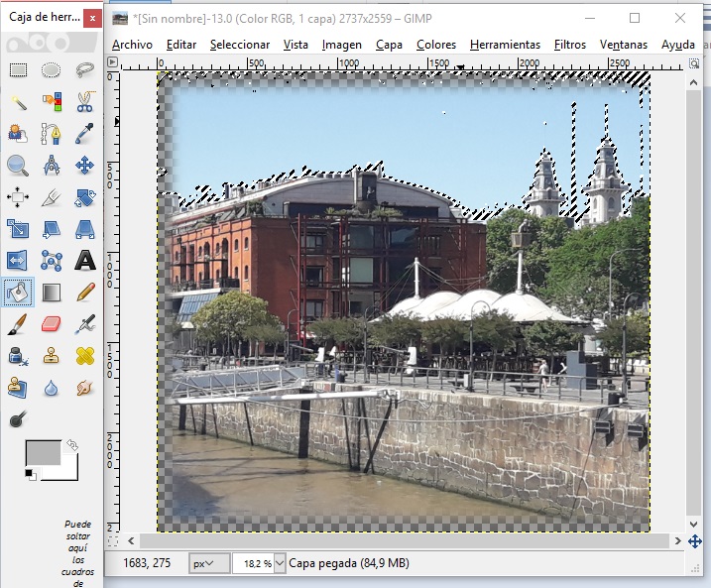Select the Bucket Fill tool
This screenshot has height=588, width=711.
pyautogui.click(x=18, y=293)
